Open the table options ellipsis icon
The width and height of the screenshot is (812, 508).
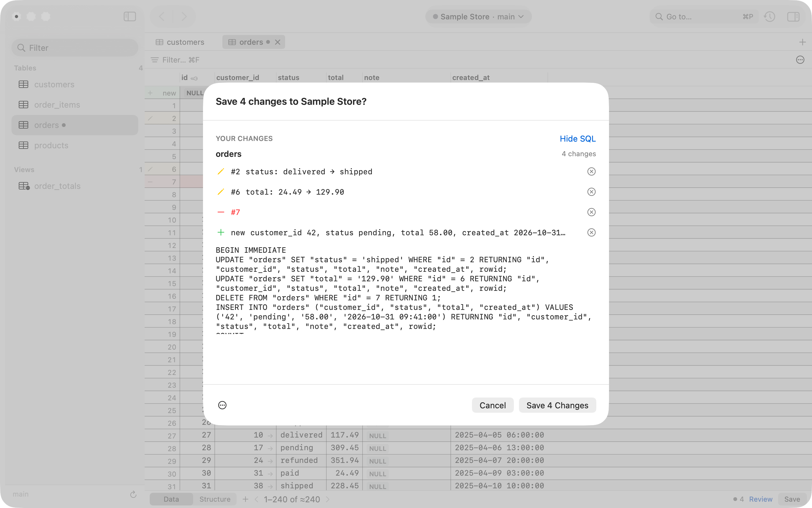pos(800,60)
